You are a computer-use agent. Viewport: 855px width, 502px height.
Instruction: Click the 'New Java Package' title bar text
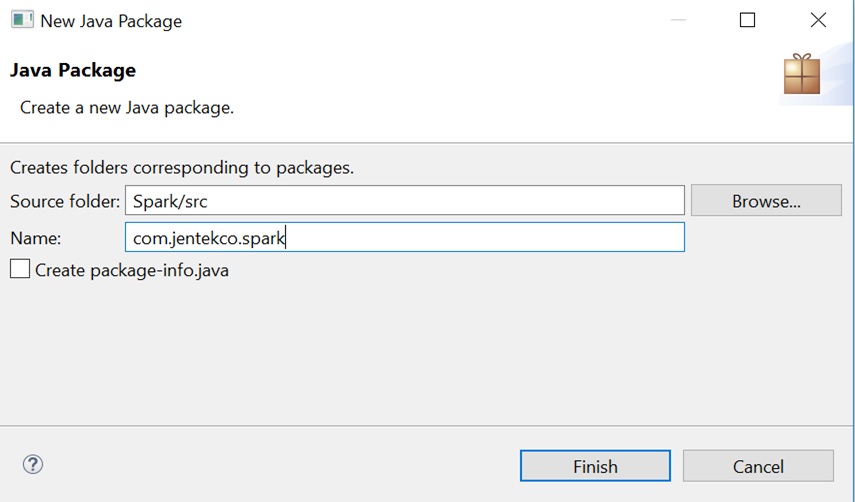(111, 21)
